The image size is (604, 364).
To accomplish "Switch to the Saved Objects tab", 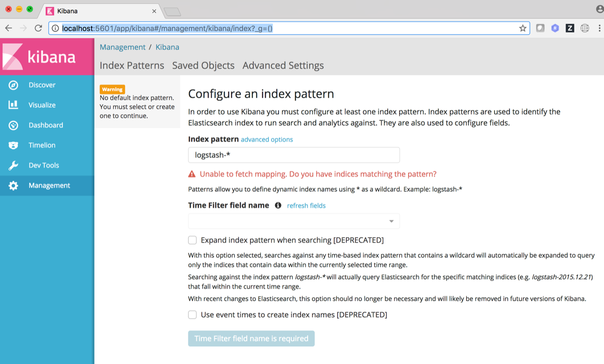I will click(x=203, y=66).
